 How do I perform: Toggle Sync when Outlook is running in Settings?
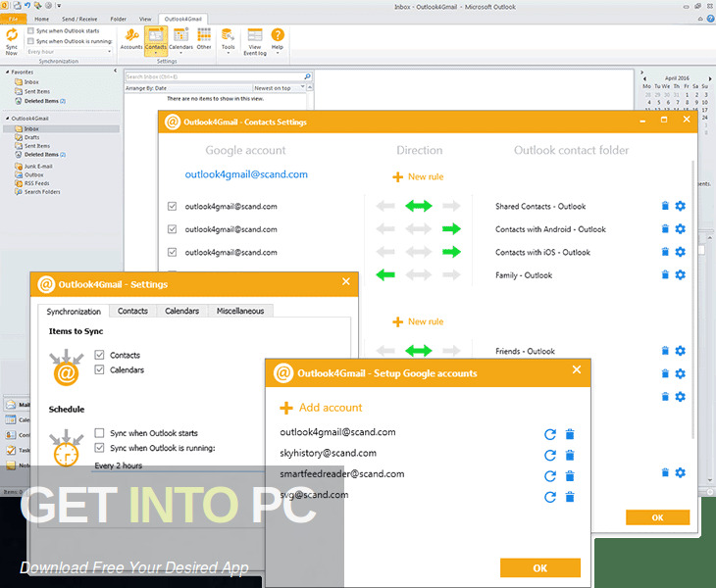(x=99, y=448)
